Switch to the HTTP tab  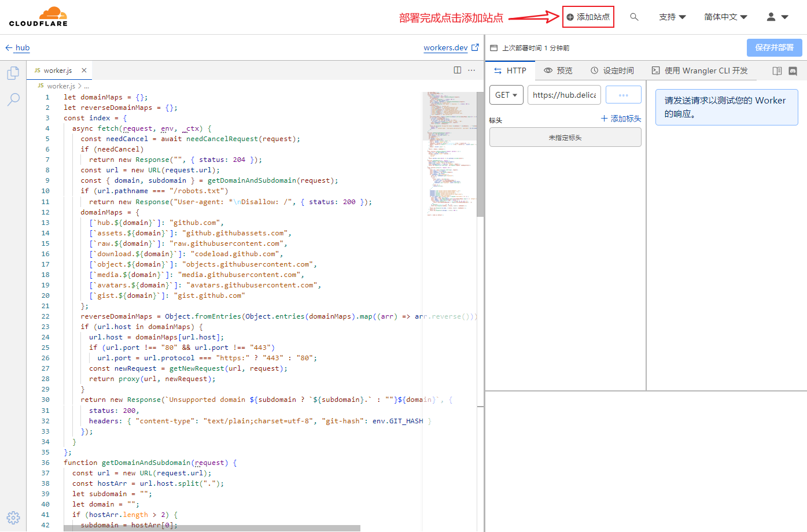click(x=510, y=71)
